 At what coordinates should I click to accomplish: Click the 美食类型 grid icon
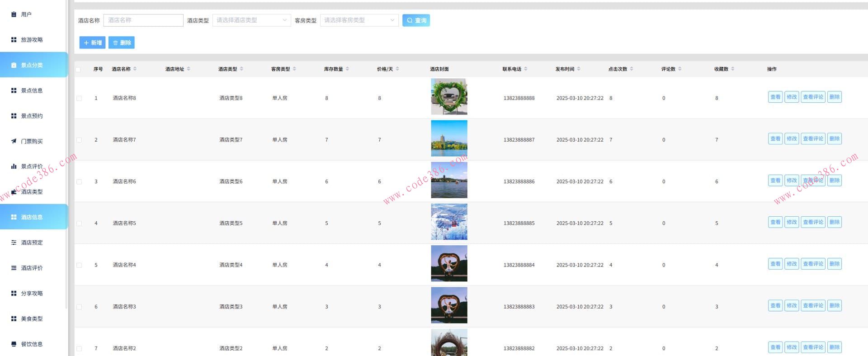tap(14, 318)
